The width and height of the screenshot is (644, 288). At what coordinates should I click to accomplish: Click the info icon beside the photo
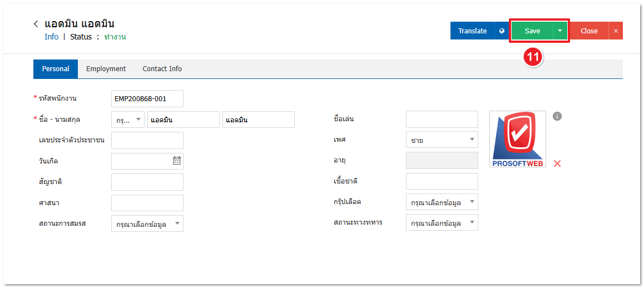[557, 116]
